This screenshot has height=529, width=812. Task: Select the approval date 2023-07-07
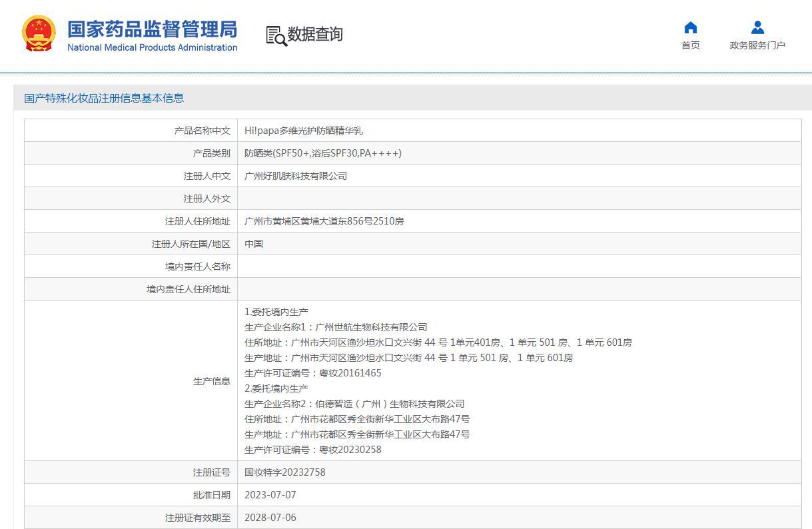click(x=270, y=495)
